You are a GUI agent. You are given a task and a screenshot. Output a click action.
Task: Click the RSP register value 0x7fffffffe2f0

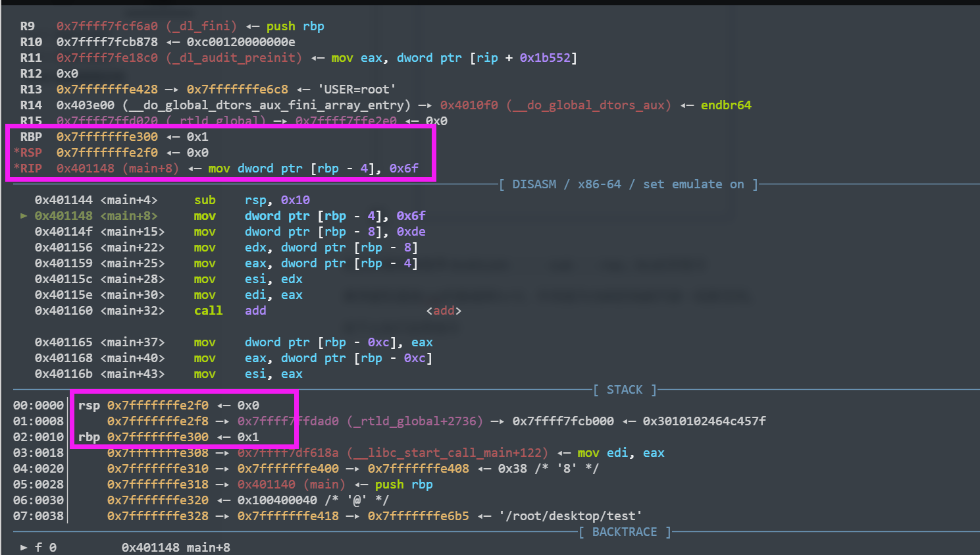pyautogui.click(x=107, y=153)
